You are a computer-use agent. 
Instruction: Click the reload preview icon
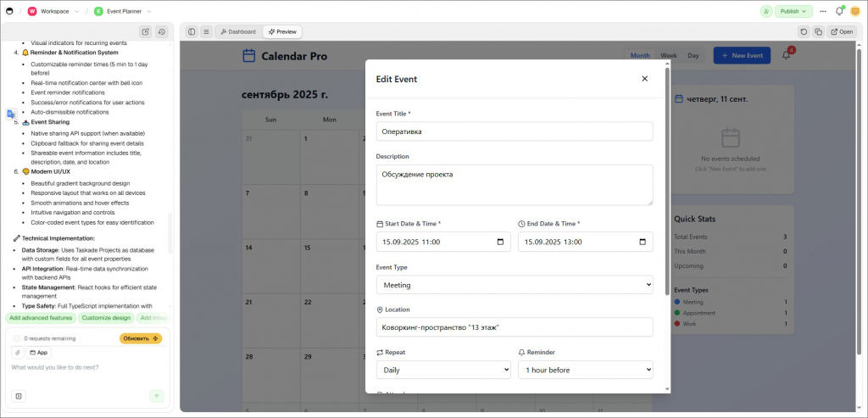(x=804, y=32)
